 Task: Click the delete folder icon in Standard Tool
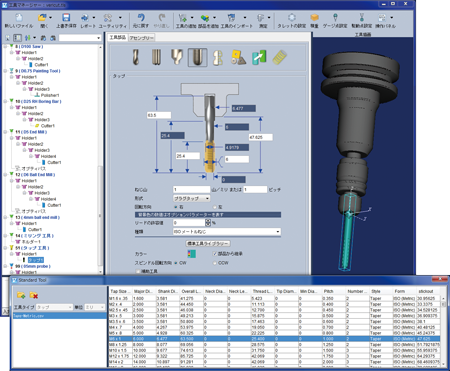(34, 295)
